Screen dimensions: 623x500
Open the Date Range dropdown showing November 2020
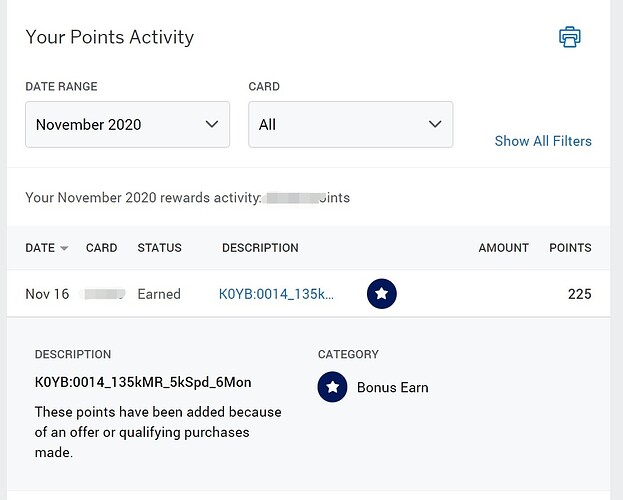click(127, 125)
